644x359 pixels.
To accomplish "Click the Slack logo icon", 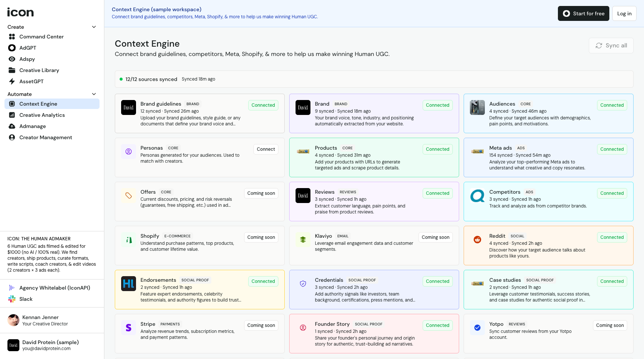I will 12,299.
